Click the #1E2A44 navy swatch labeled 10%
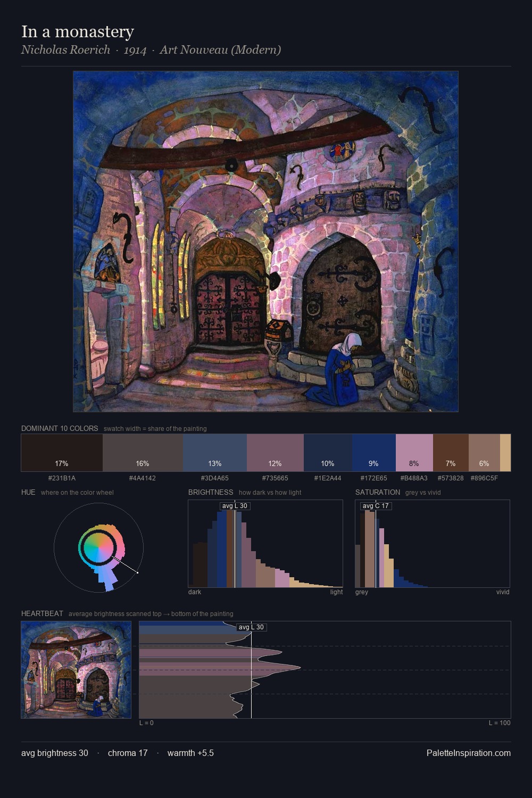The height and width of the screenshot is (798, 532). 328,453
